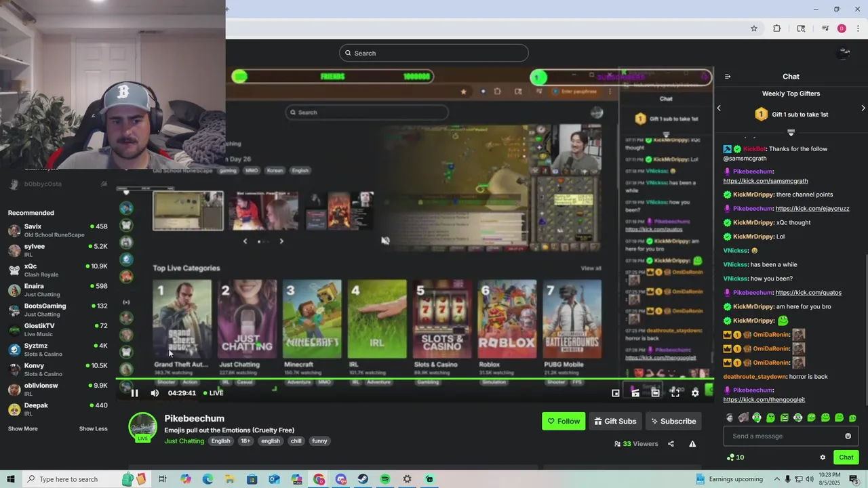This screenshot has height=488, width=868.
Task: Open Gift Subs for Pikebeechum
Action: coord(615,422)
